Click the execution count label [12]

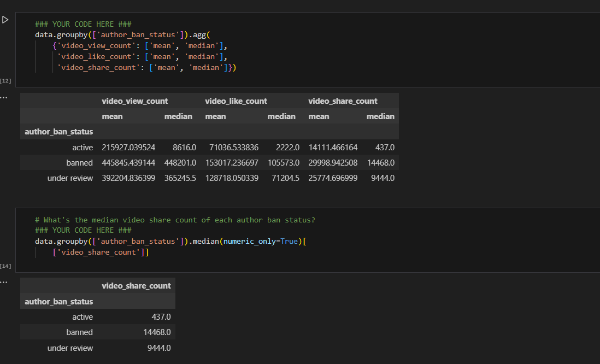point(5,80)
